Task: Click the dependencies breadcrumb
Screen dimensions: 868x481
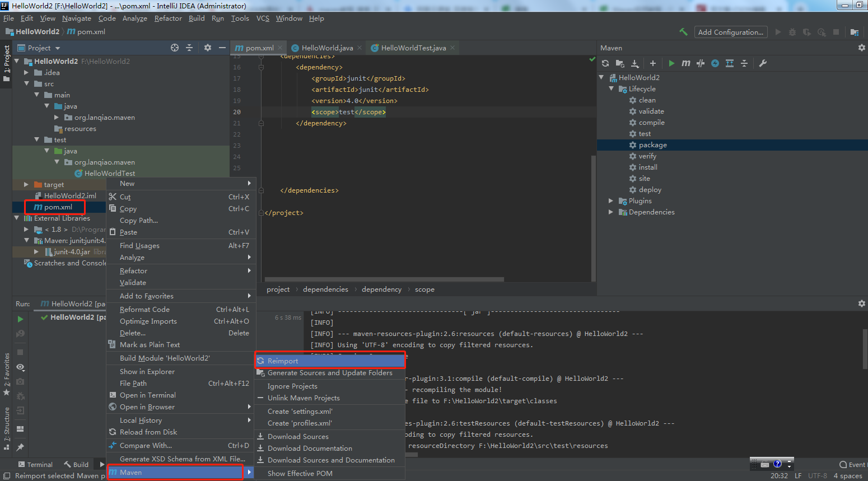Action: tap(325, 289)
